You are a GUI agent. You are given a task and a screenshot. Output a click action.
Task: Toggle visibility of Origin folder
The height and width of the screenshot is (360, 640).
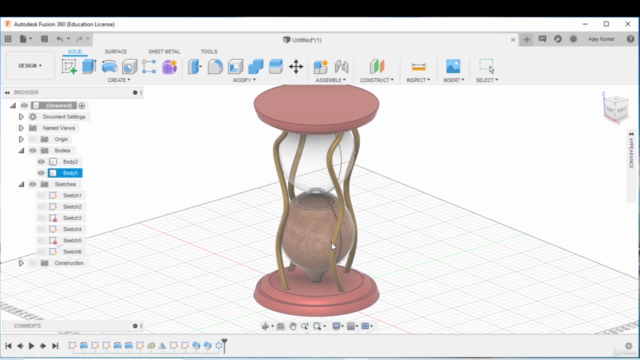[x=33, y=139]
